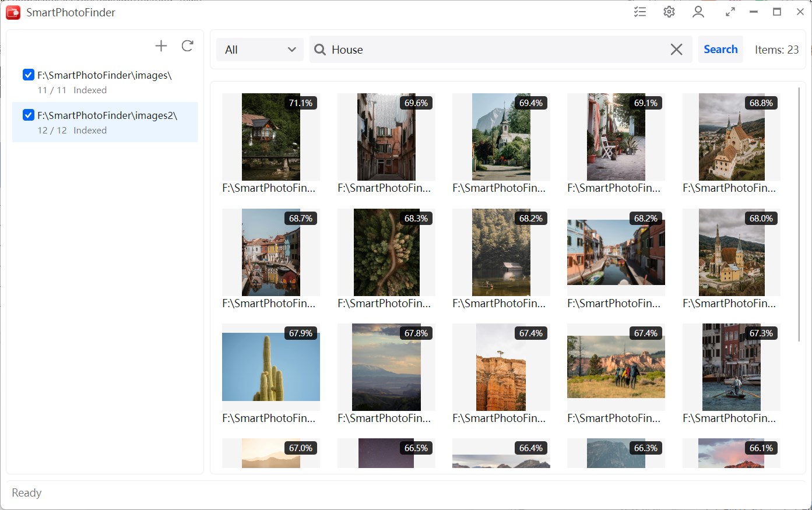Select the F:\SmartPhotoFinder\images\ folder entry
812x510 pixels.
[x=105, y=82]
